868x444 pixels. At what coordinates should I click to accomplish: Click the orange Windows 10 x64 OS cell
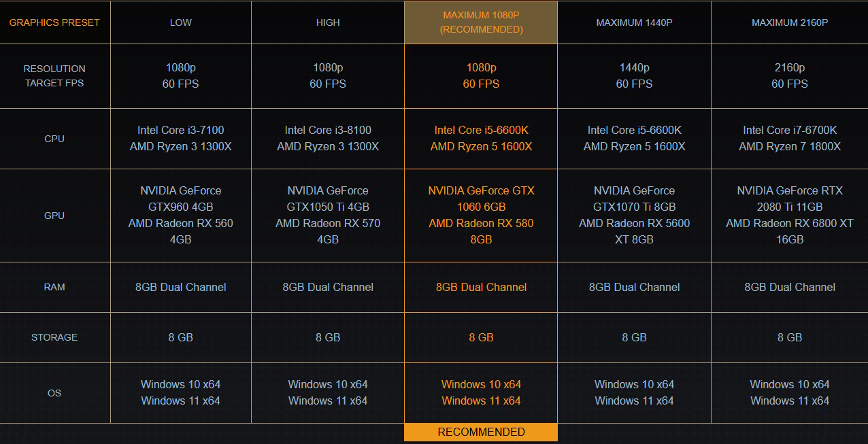[x=481, y=393]
